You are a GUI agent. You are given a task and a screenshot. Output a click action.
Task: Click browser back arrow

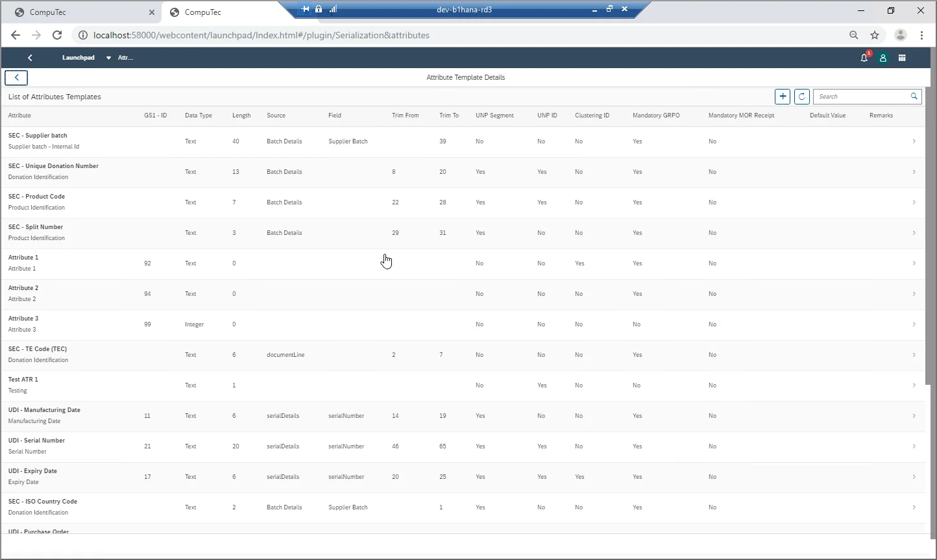16,35
